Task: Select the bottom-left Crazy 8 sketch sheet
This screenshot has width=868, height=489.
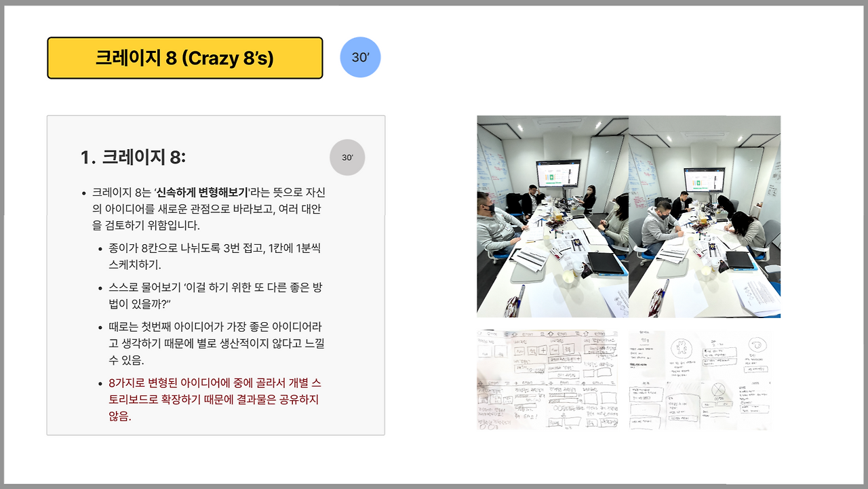Action: (548, 378)
